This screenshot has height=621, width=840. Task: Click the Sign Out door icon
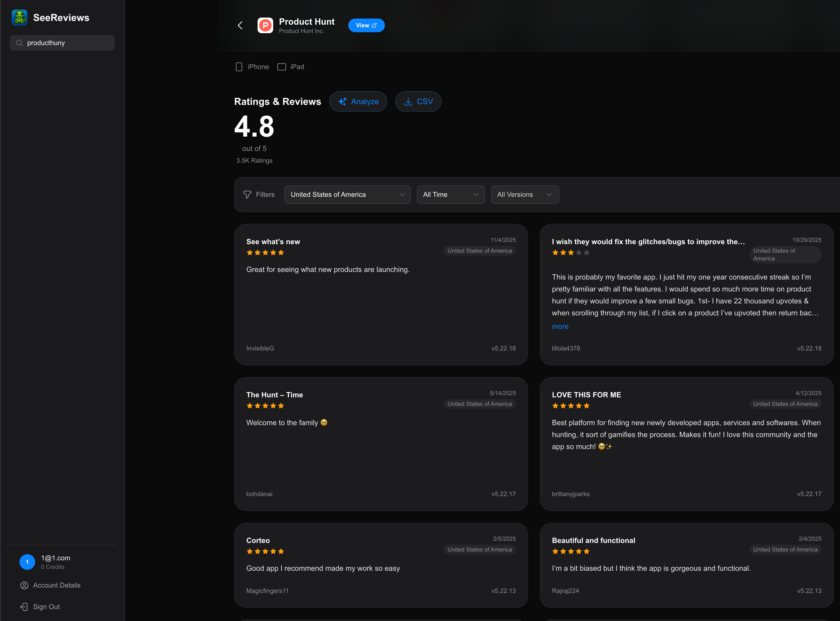click(24, 606)
